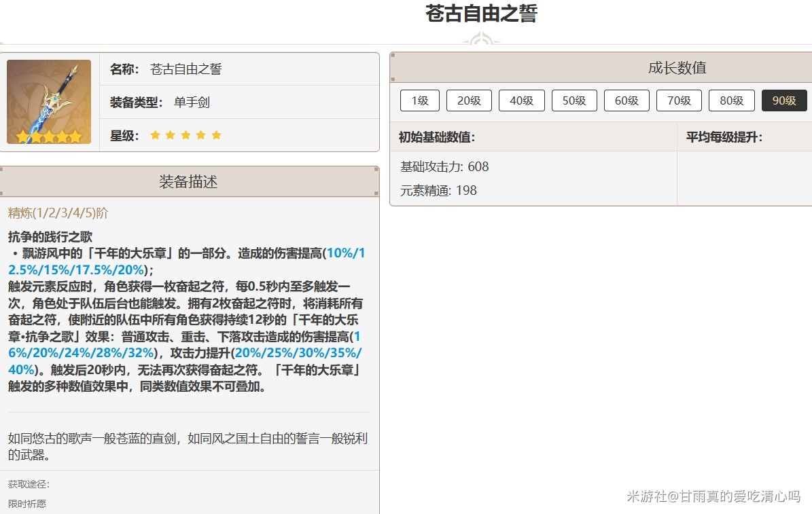Screen dimensions: 812x514
Task: Click the 基础攻击力: 608 stat line
Action: (444, 167)
